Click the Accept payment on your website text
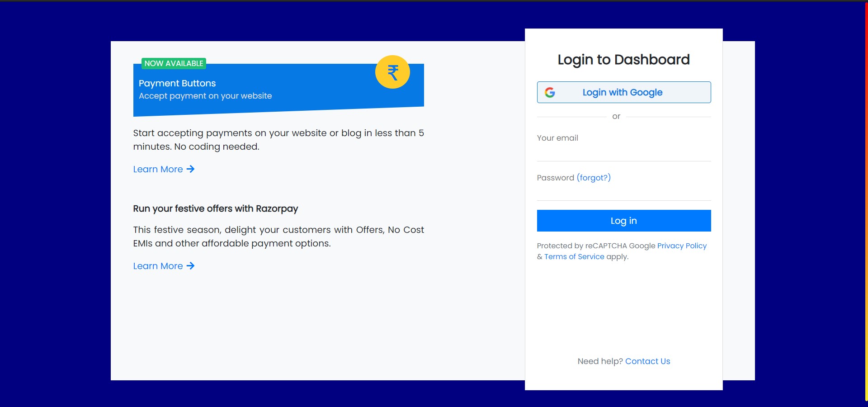 [x=205, y=96]
